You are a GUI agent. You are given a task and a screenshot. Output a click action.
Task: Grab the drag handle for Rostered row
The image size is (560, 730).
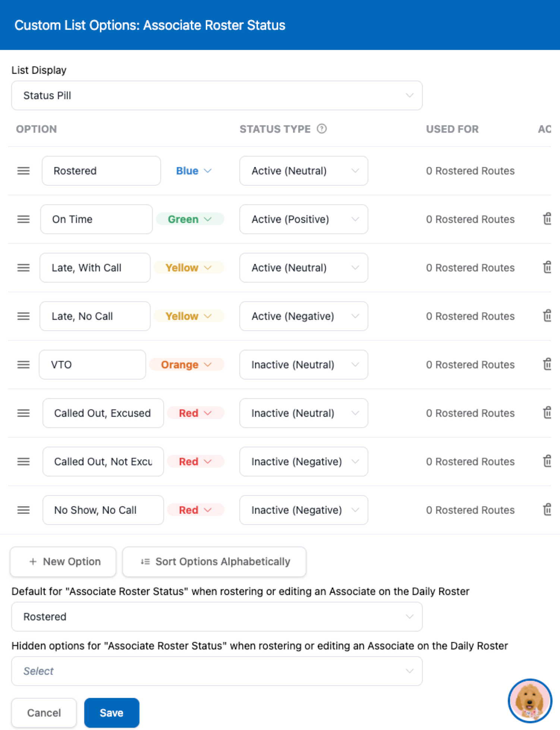point(23,171)
